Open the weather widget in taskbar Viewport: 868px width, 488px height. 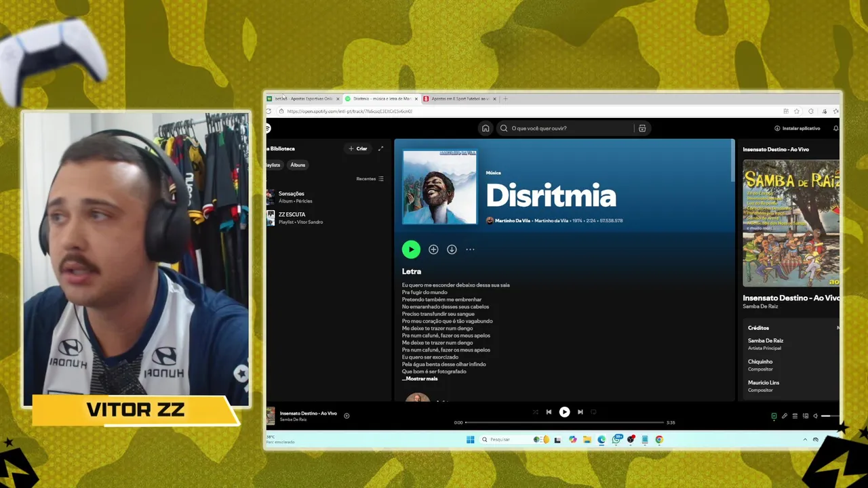pos(281,439)
